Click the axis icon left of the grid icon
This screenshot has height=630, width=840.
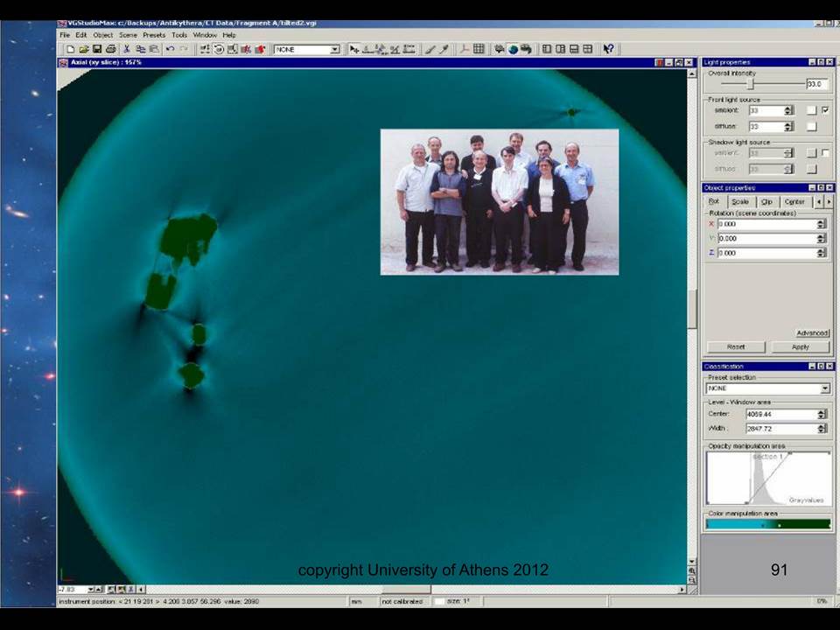[464, 49]
